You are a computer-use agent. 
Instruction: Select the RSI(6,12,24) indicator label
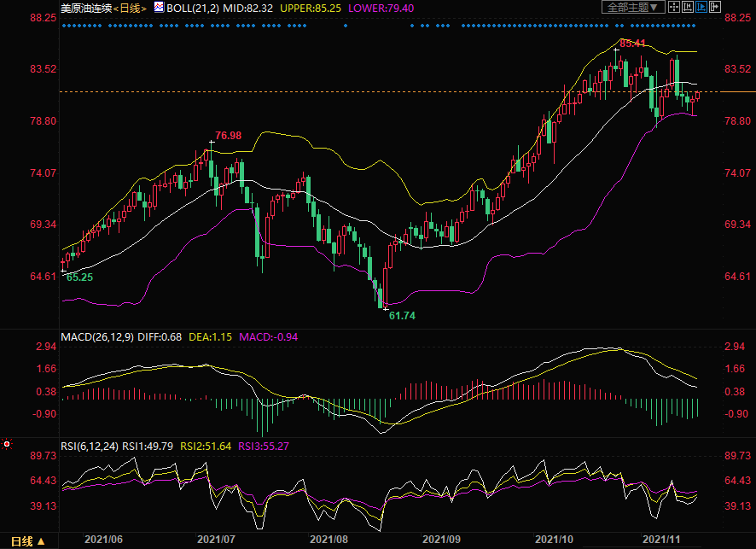(89, 446)
